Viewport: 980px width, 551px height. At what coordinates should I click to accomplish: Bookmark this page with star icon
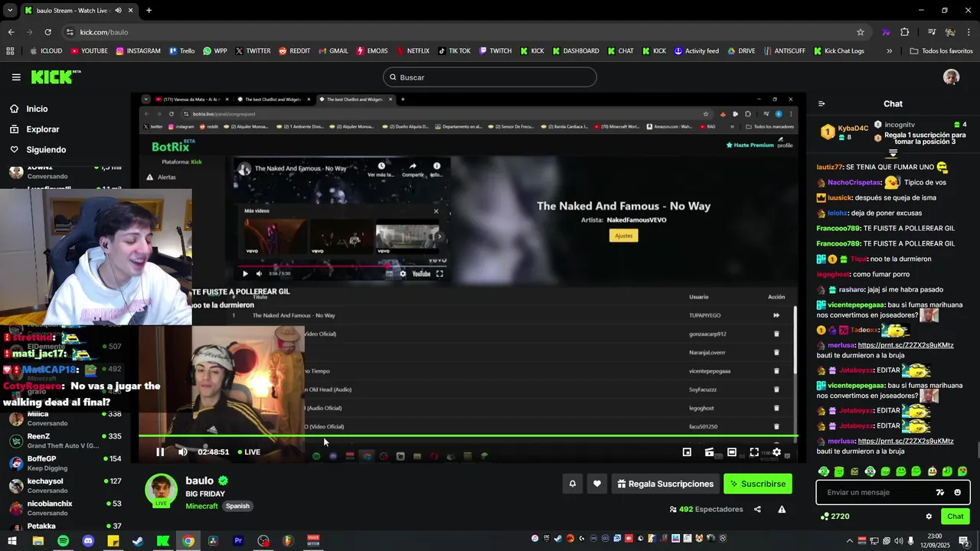pyautogui.click(x=861, y=32)
